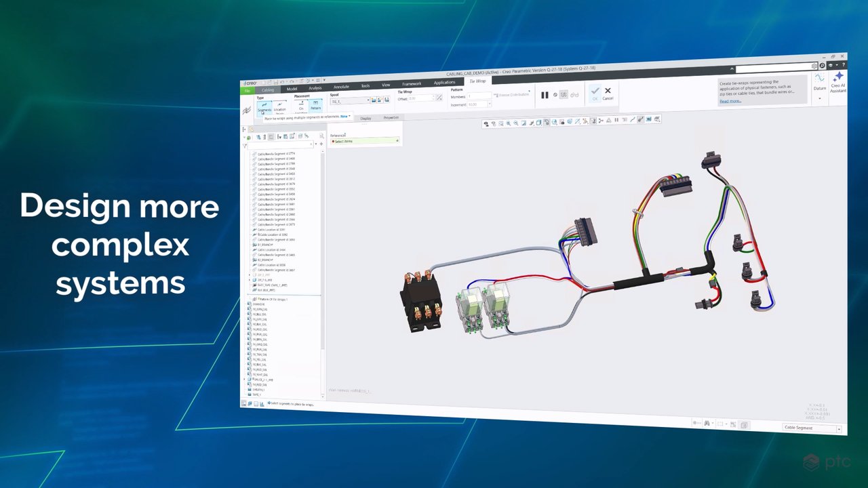
Task: Add a tree filter with plus button
Action: point(321,144)
